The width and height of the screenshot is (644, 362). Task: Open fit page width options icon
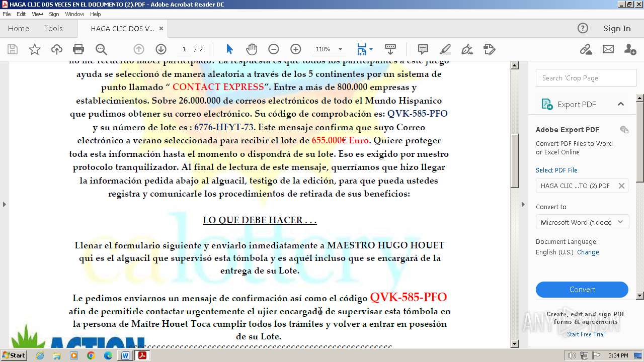pos(364,49)
